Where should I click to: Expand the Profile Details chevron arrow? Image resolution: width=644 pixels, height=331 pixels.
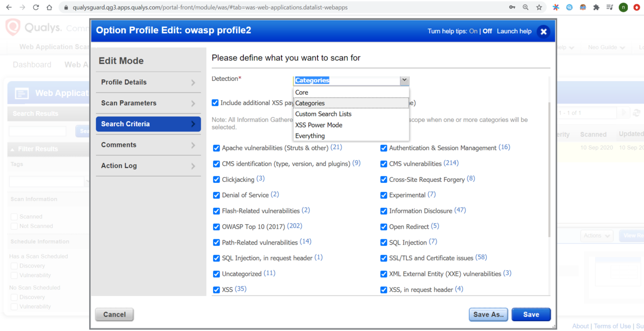tap(193, 83)
